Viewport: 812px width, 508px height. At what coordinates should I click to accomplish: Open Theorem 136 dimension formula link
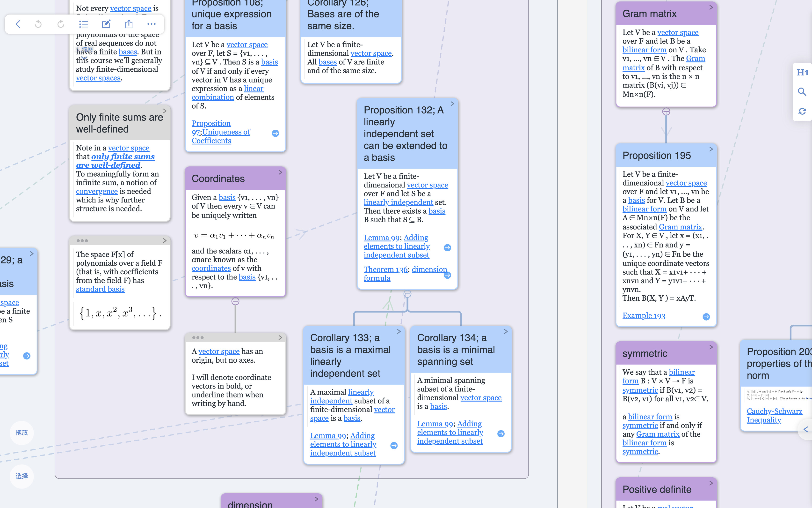[x=405, y=274]
